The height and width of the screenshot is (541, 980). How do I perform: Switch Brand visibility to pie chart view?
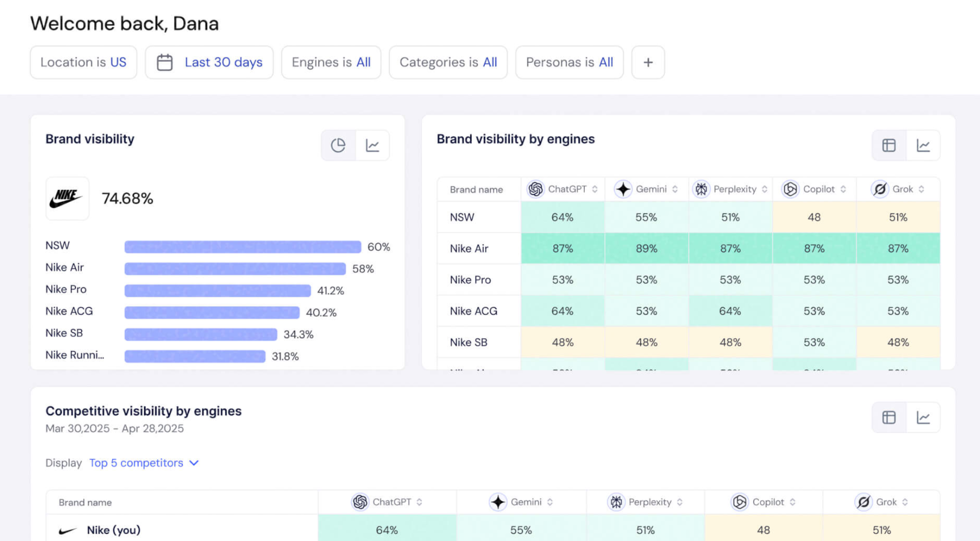[x=338, y=145]
